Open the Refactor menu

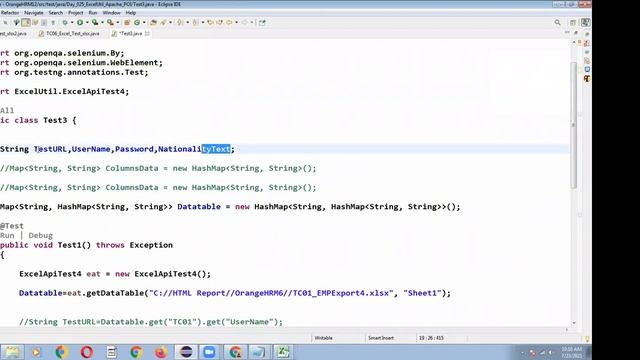(10, 13)
